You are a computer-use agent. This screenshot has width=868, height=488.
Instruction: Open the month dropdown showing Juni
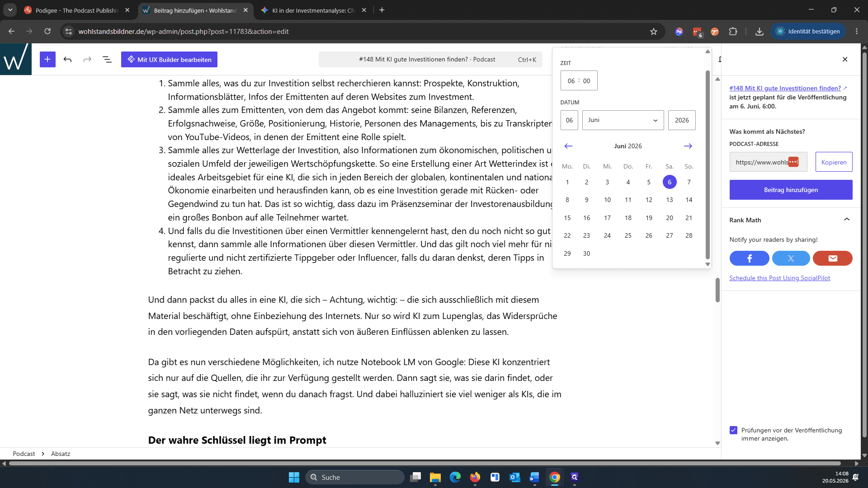[623, 120]
